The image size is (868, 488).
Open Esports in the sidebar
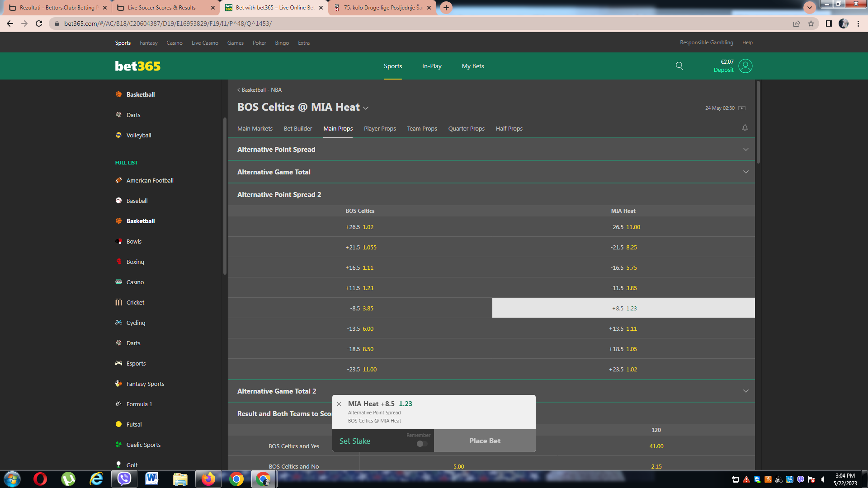coord(136,363)
